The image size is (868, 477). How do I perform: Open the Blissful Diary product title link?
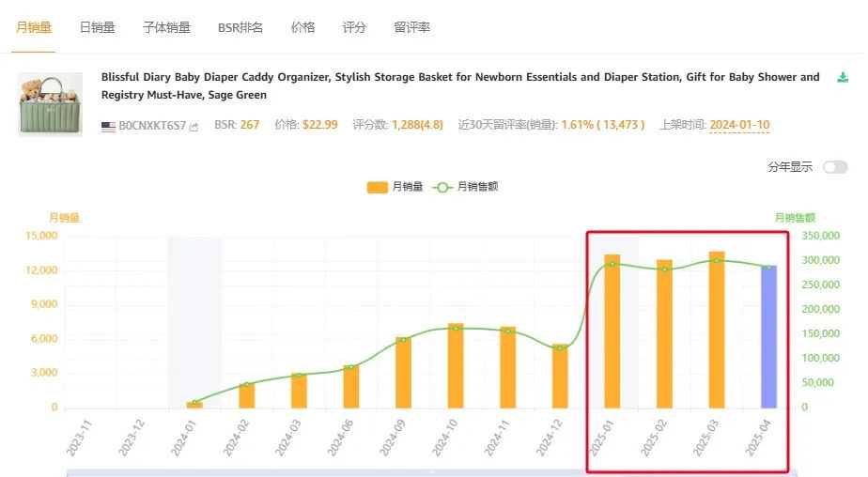[x=460, y=85]
